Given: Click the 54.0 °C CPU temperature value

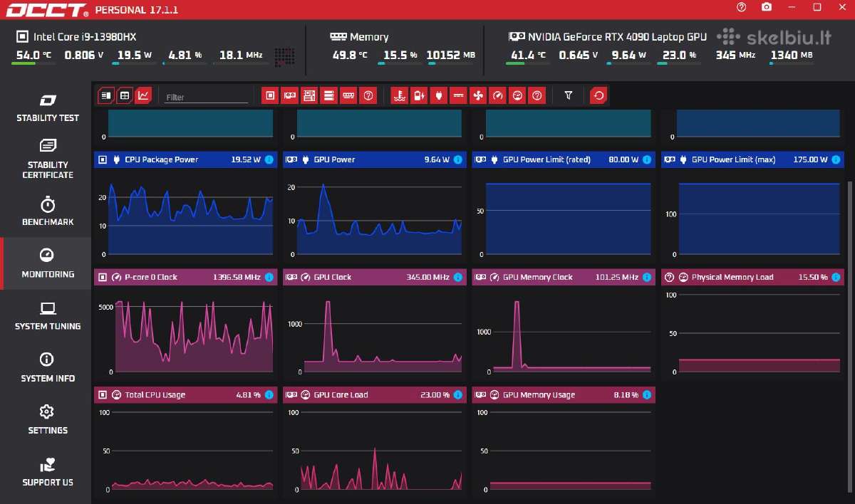Looking at the screenshot, I should point(33,55).
